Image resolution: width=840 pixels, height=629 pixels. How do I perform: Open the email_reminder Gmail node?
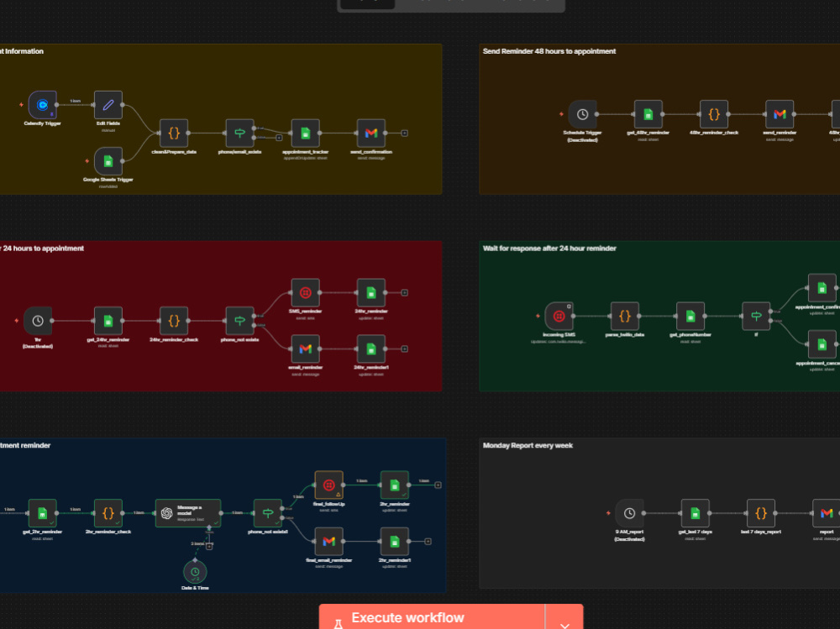(x=306, y=349)
